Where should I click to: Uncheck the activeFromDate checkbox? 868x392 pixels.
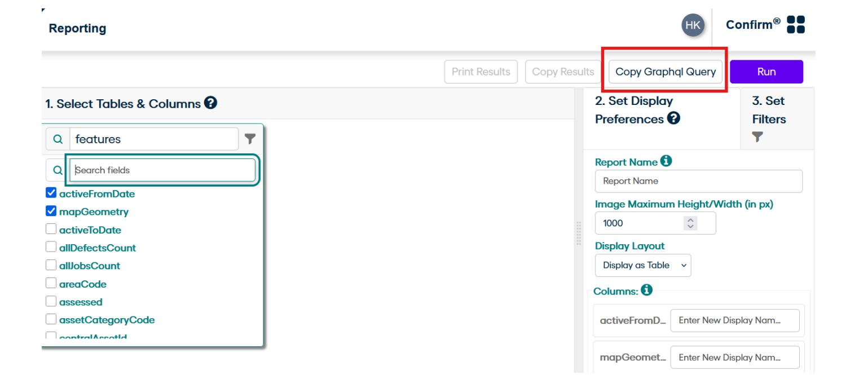51,193
